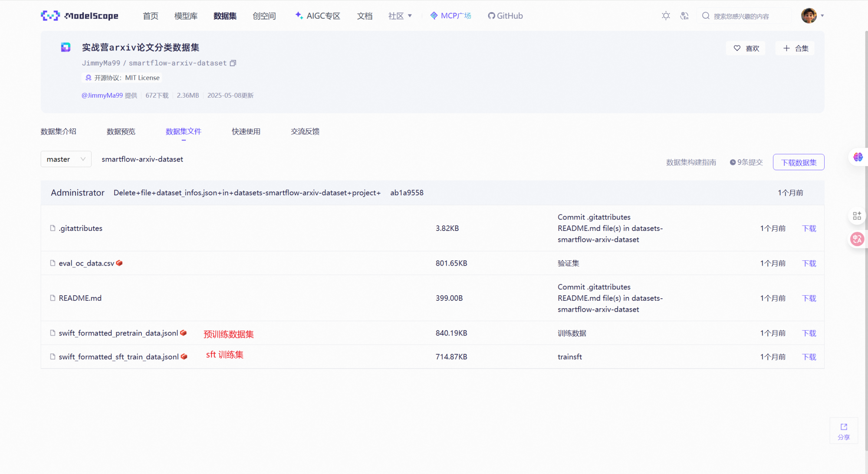Image resolution: width=868 pixels, height=474 pixels.
Task: Open the master branch dropdown
Action: coord(66,159)
